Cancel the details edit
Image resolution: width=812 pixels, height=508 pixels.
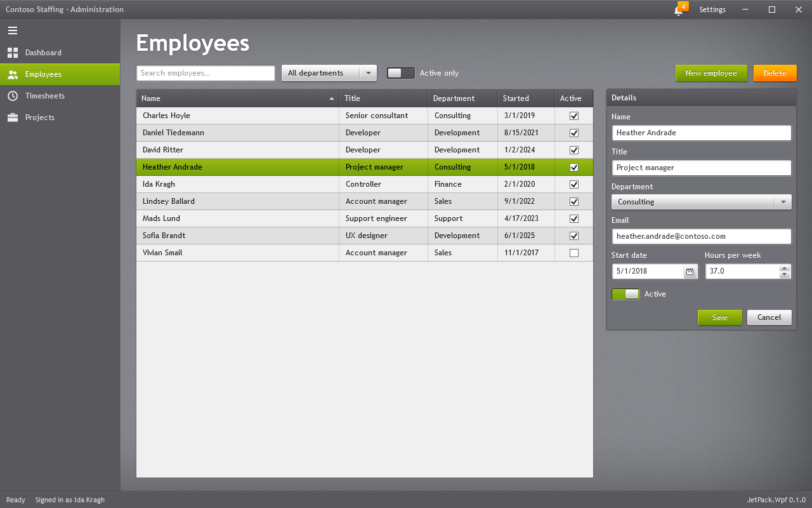click(x=769, y=317)
